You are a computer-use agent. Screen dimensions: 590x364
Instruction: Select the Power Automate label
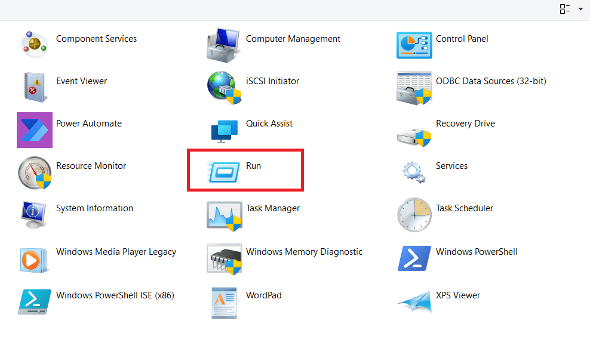coord(89,124)
